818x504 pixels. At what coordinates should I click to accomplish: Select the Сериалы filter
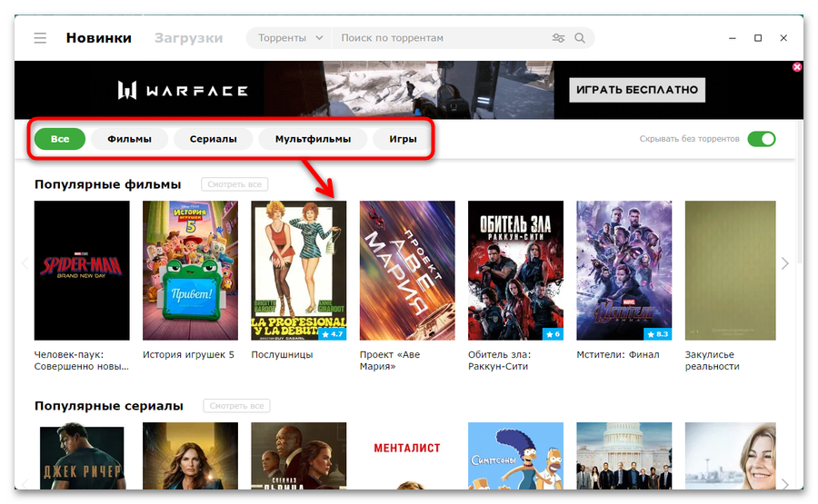pos(213,139)
